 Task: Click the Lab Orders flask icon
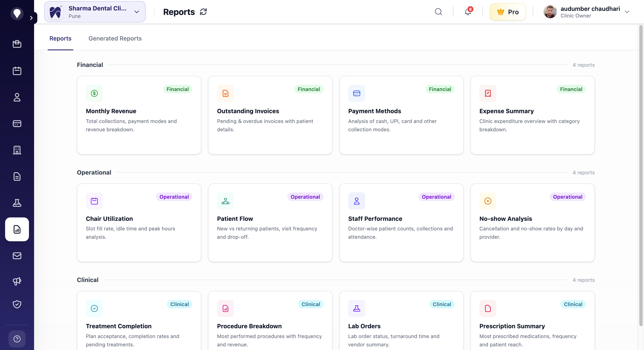356,308
